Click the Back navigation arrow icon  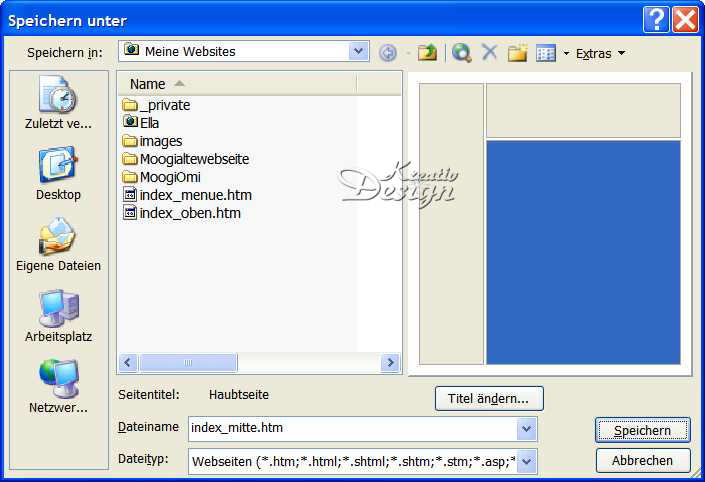pos(388,53)
